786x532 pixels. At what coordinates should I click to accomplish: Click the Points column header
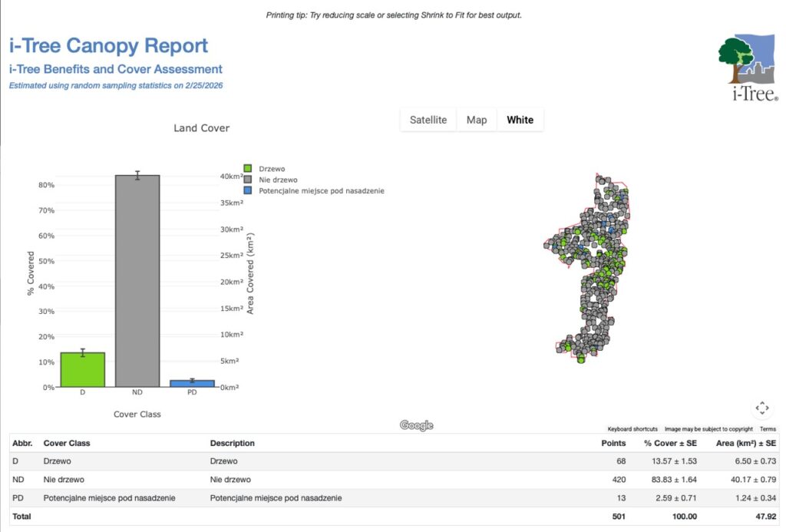(613, 443)
